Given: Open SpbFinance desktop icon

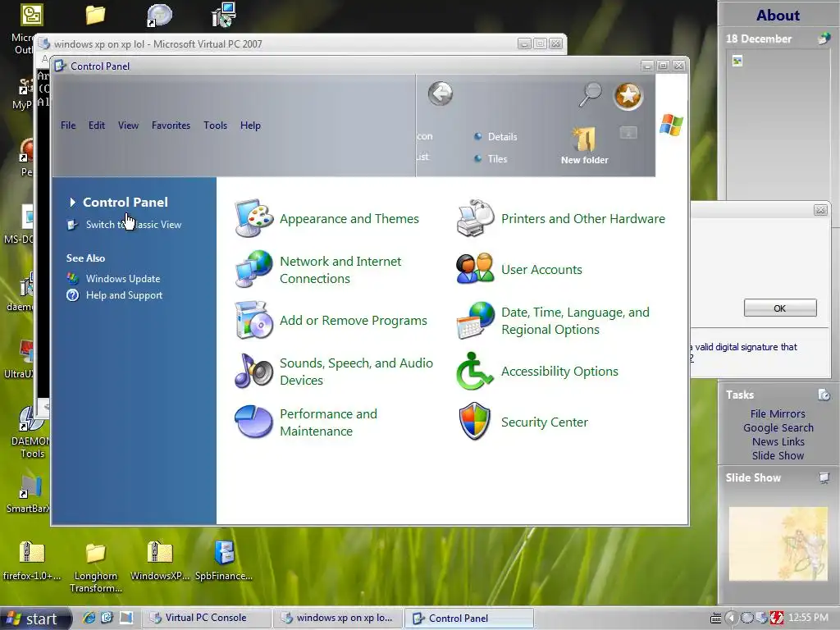Looking at the screenshot, I should tap(224, 560).
